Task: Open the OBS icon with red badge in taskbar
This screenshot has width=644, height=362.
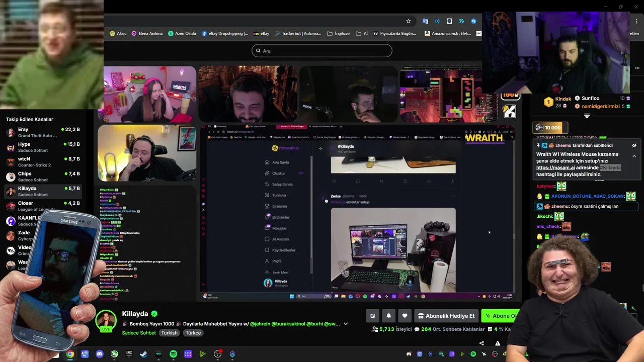Action: coord(218,354)
